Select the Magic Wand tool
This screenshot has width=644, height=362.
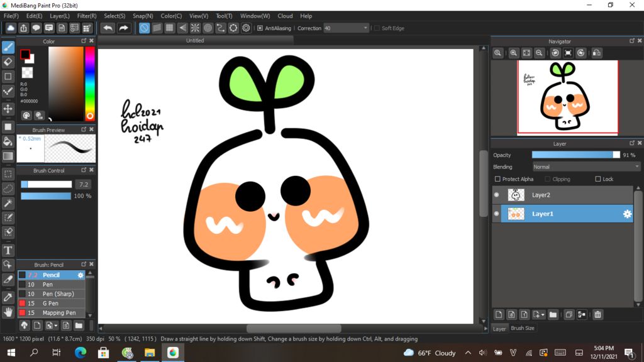[x=8, y=203]
